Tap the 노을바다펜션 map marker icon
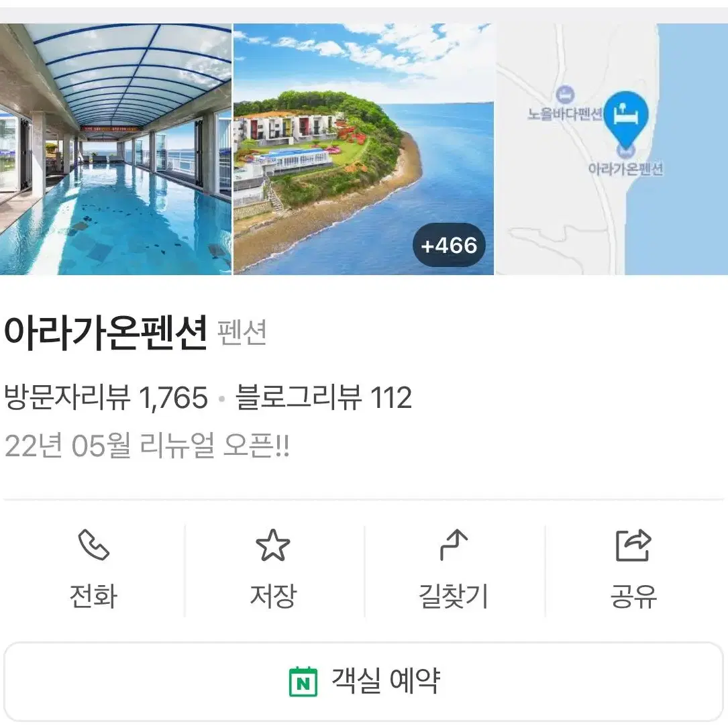The width and height of the screenshot is (728, 728). 564,95
